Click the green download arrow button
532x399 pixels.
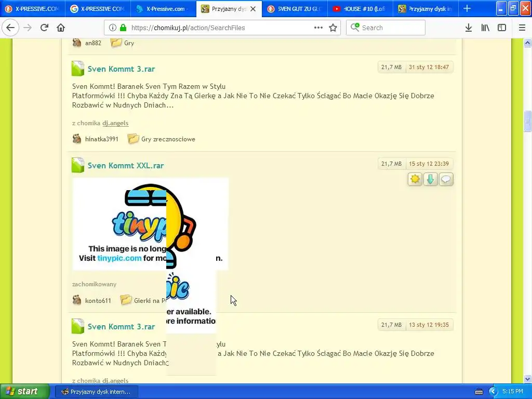(431, 179)
